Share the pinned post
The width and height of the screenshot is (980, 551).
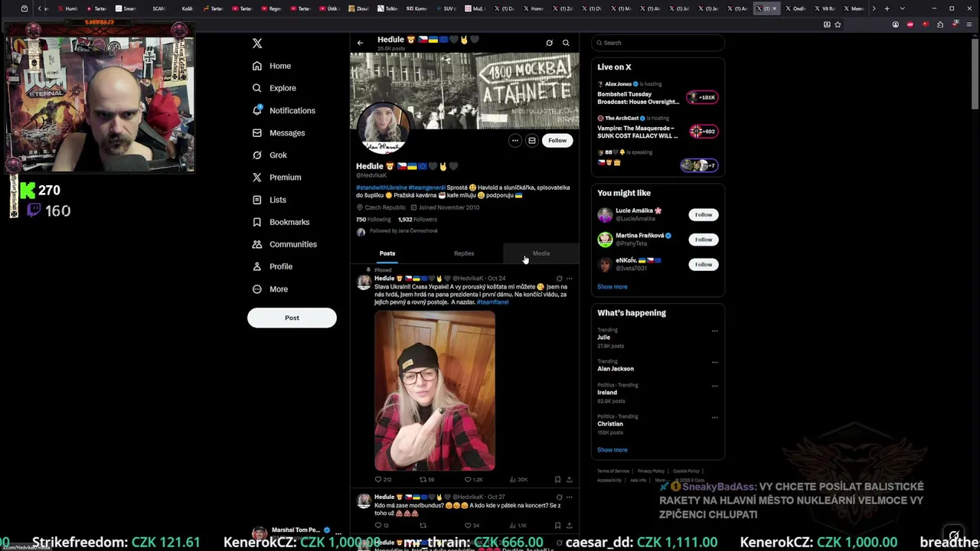569,480
